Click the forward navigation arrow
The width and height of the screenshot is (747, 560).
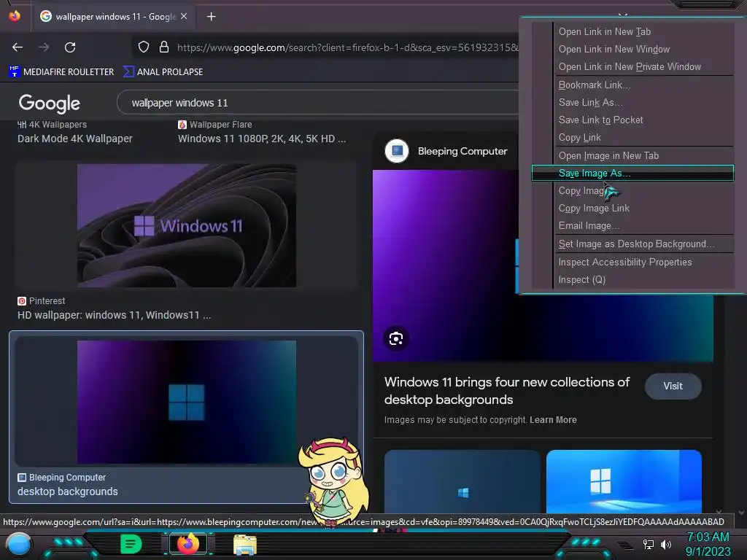point(44,47)
